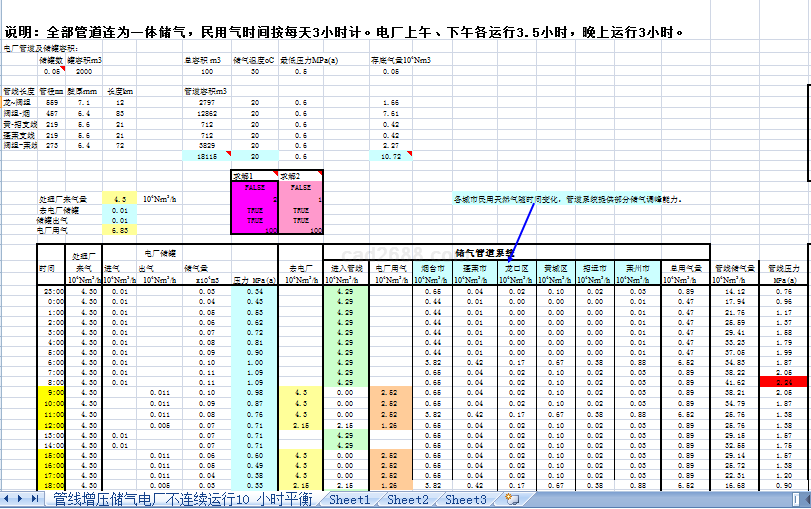811x509 pixels.
Task: Select the 管线增压储气电厂不连续运行10 小时平衡 sheet tab
Action: tap(182, 499)
